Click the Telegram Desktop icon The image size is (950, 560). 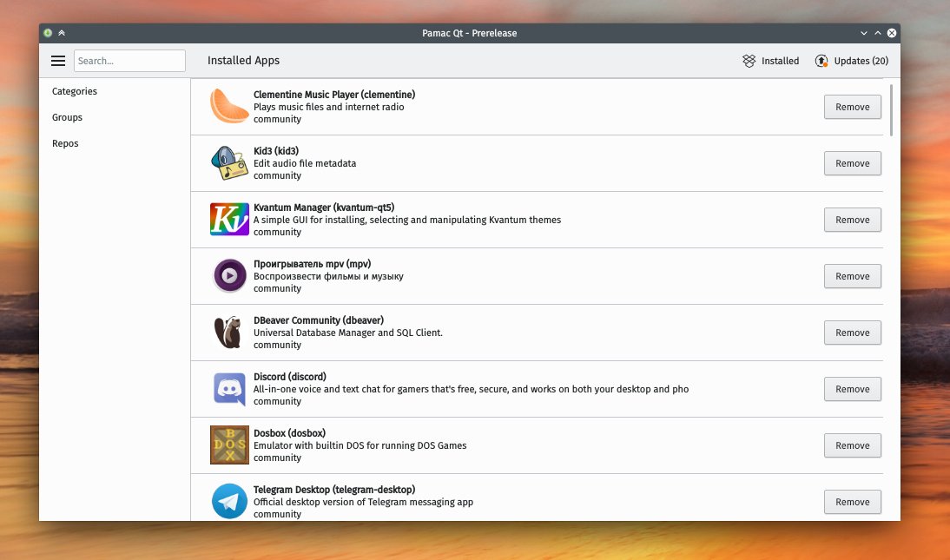coord(229,501)
